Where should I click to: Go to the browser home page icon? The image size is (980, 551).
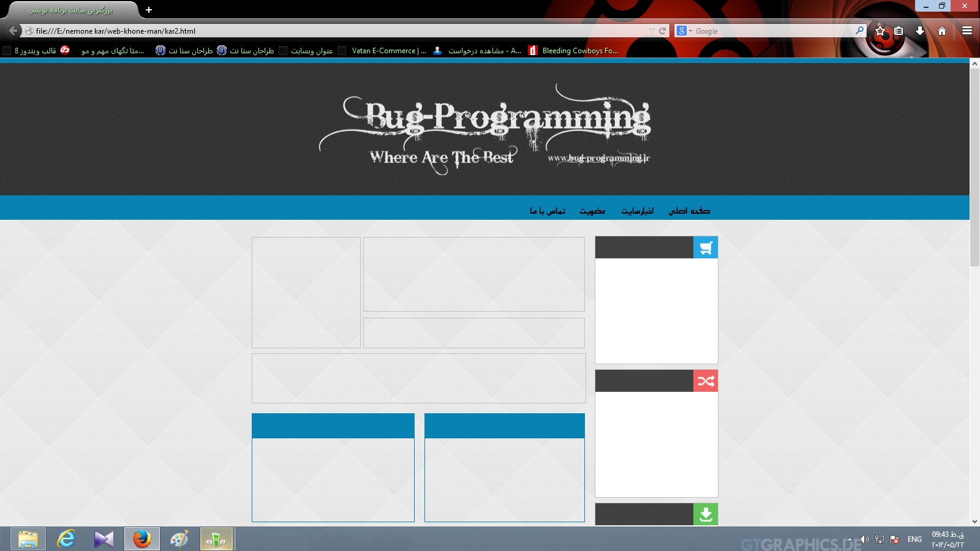pos(942,31)
